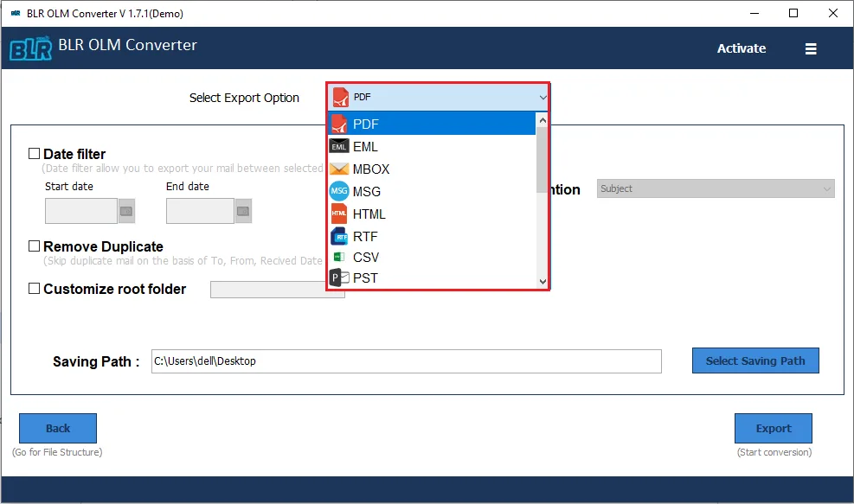
Task: Pick the PST format icon
Action: 341,278
